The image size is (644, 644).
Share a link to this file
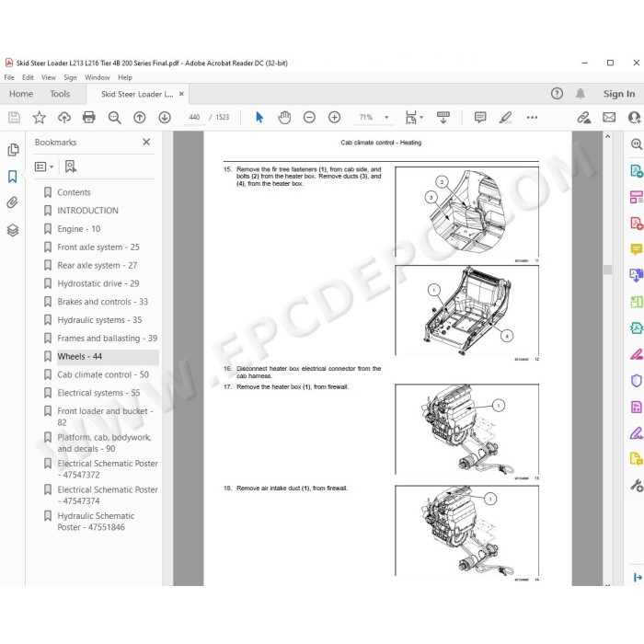point(583,118)
